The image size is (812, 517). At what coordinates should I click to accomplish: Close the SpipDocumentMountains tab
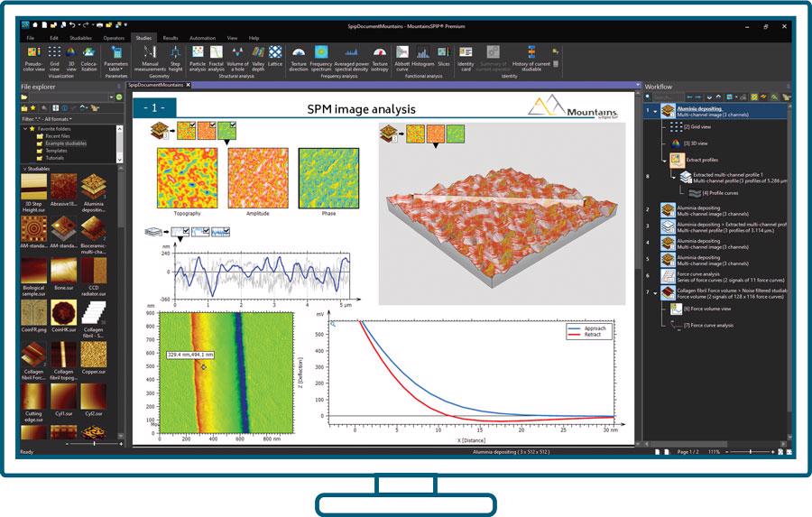188,85
